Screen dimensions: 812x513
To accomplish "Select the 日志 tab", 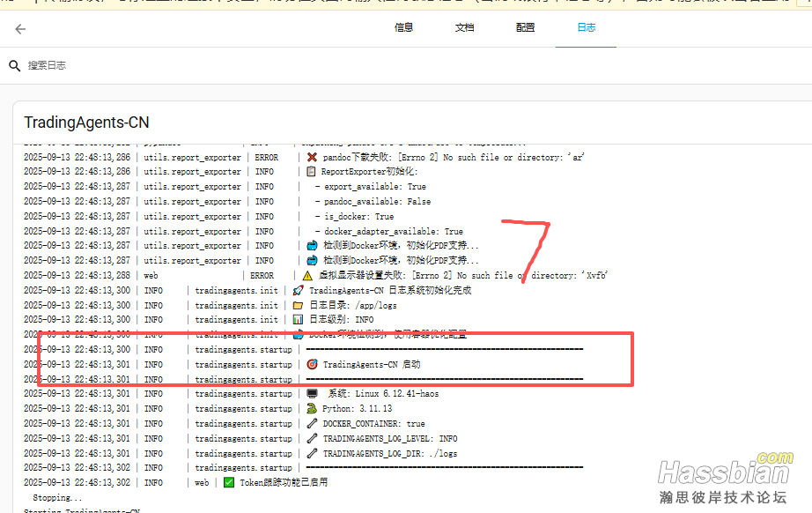I will [587, 27].
